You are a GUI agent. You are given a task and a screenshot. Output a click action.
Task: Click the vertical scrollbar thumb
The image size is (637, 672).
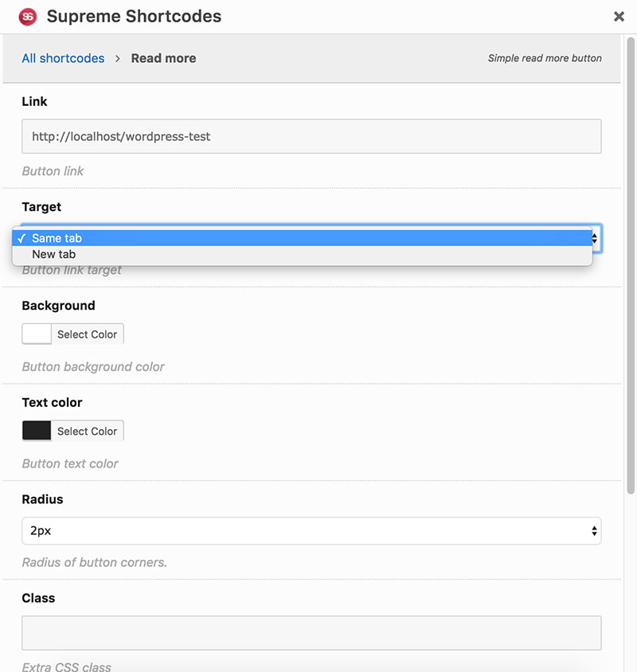click(631, 266)
